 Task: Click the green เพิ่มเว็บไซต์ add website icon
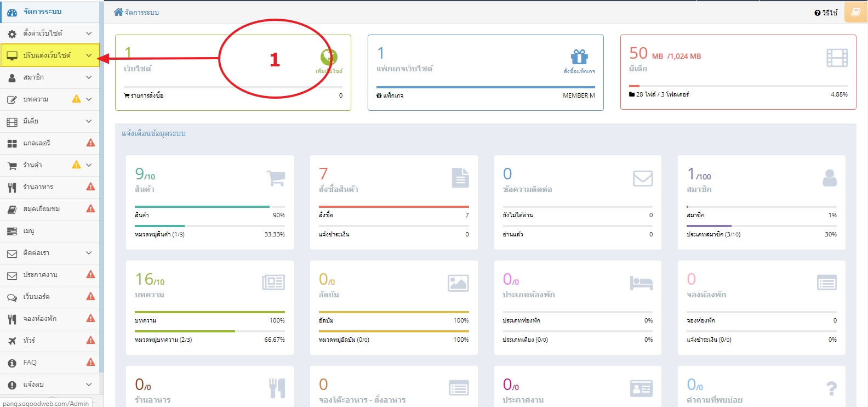click(x=329, y=56)
